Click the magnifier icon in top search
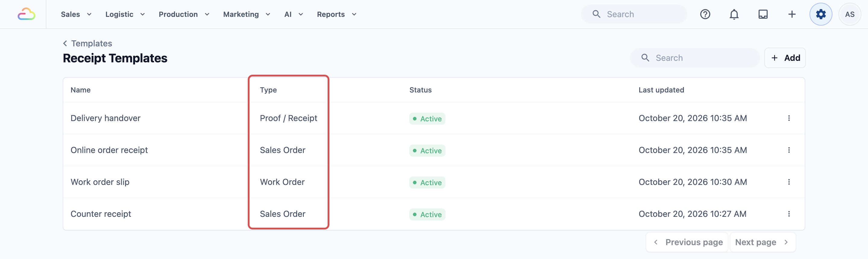This screenshot has height=259, width=868. click(x=596, y=14)
